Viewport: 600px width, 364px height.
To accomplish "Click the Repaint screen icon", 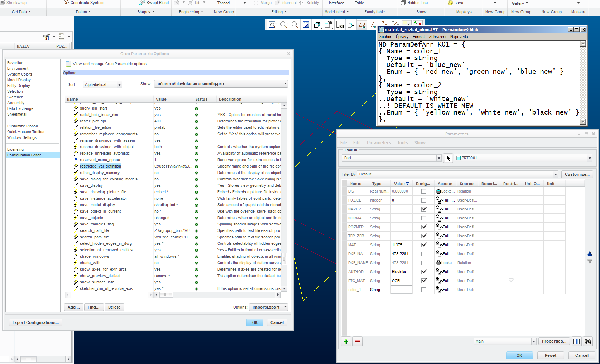I will click(x=306, y=25).
